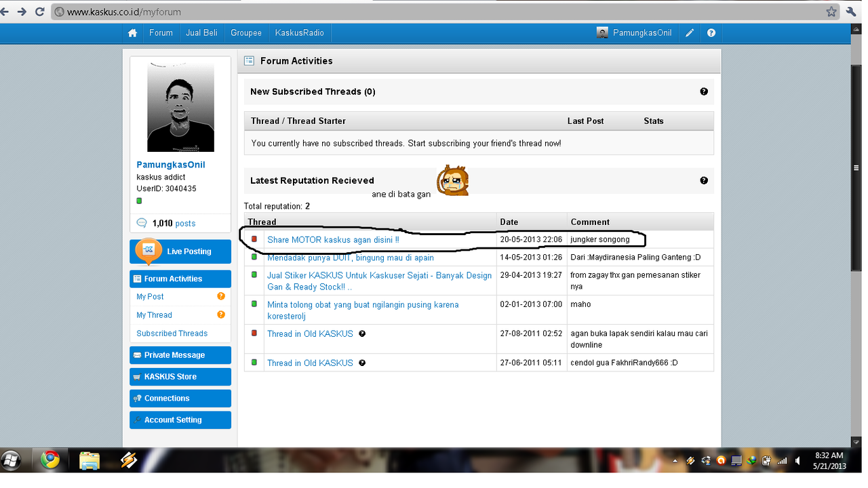Click the last Thread in Old KASKUS info icon
868x488 pixels.
pyautogui.click(x=362, y=363)
